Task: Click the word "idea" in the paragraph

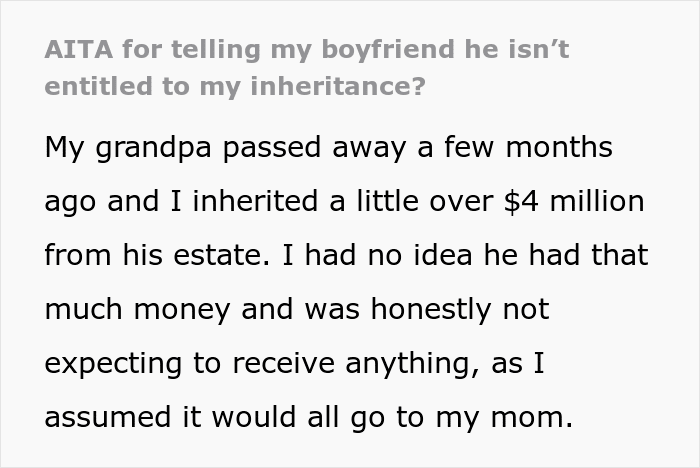Action: coord(442,255)
